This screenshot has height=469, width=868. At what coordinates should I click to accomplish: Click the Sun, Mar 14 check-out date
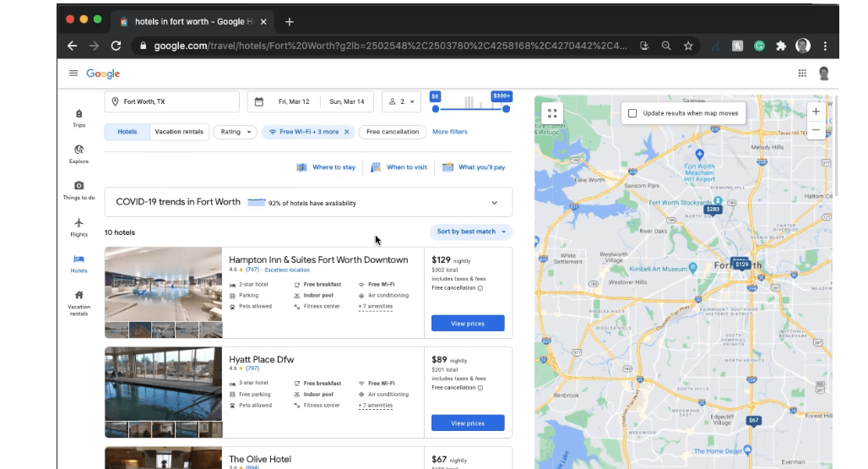346,101
